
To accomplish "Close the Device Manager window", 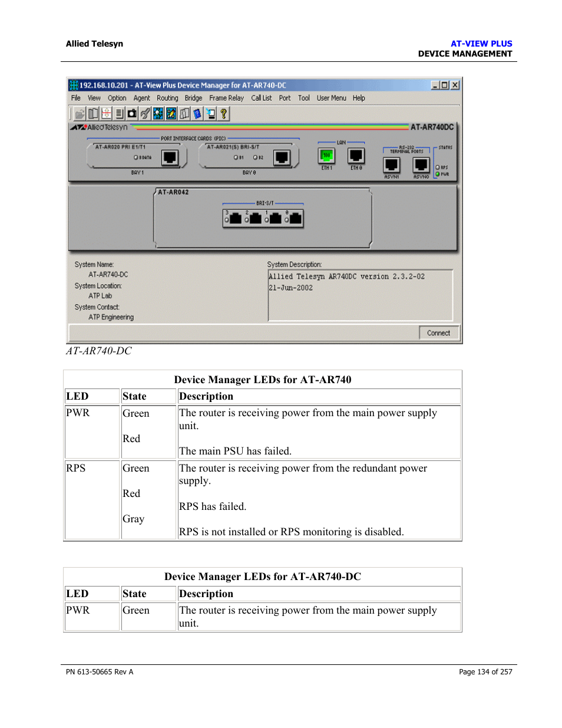I will click(455, 85).
